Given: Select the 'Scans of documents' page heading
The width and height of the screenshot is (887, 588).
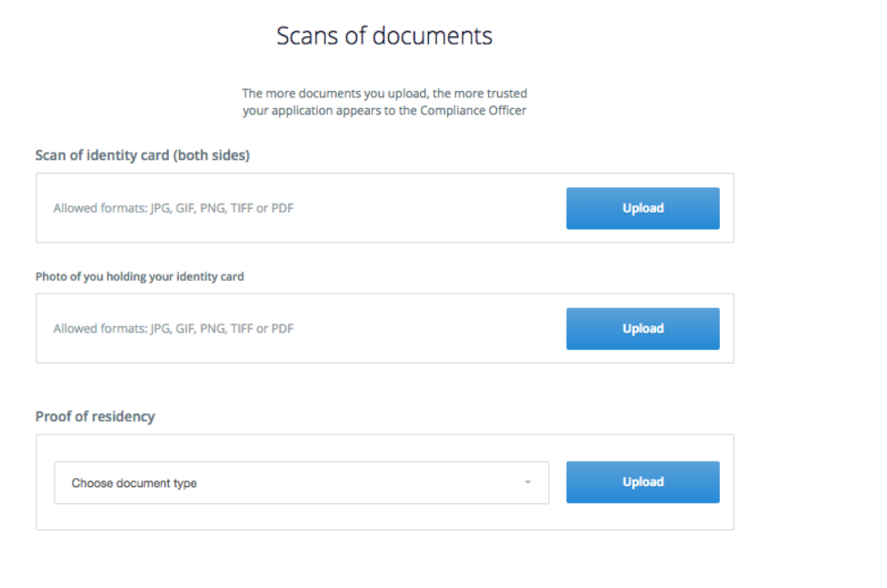Looking at the screenshot, I should coord(384,35).
